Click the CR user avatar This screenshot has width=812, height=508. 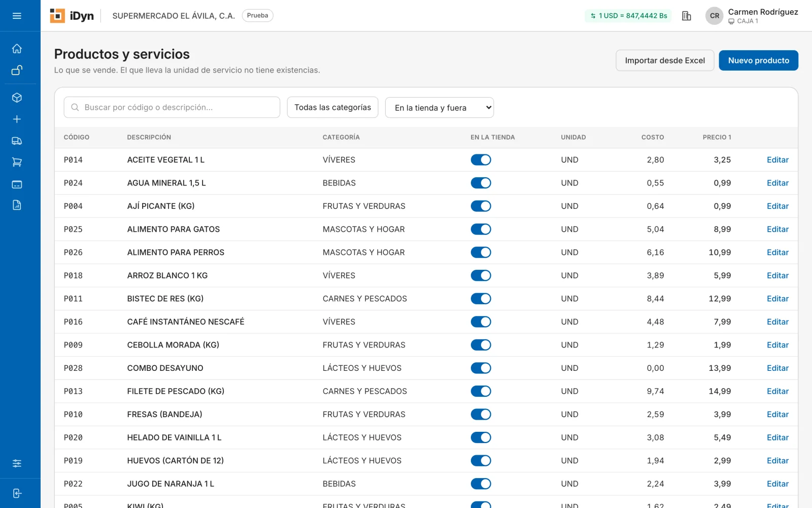(x=714, y=16)
